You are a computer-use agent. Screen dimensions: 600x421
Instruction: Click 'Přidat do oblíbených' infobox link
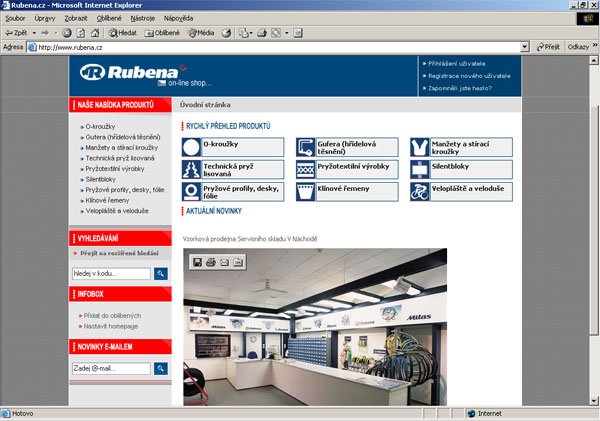coord(112,315)
